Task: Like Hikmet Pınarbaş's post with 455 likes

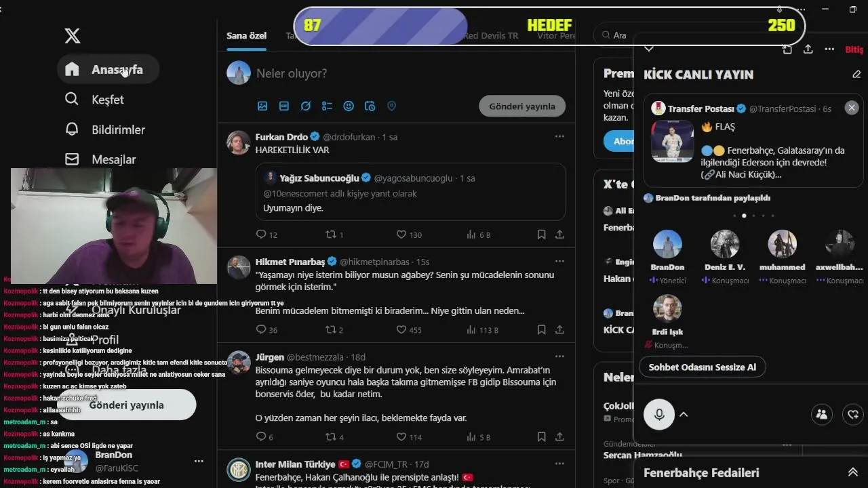Action: pyautogui.click(x=401, y=329)
